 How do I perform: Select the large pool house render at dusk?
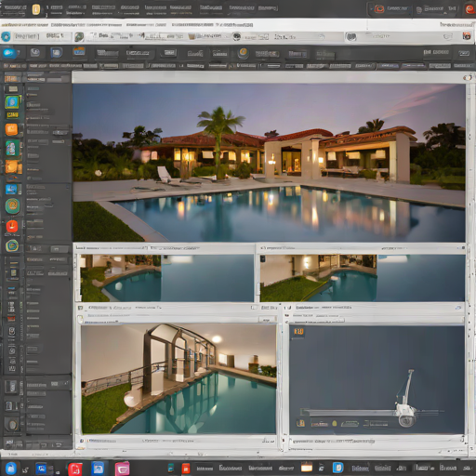coord(269,163)
